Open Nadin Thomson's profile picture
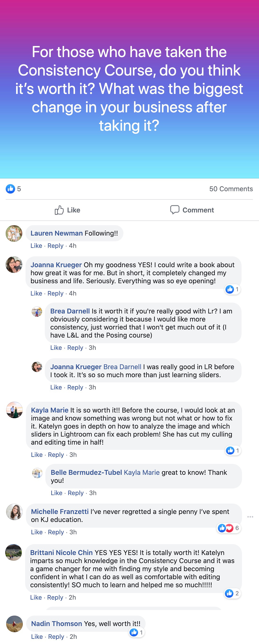 click(x=14, y=624)
